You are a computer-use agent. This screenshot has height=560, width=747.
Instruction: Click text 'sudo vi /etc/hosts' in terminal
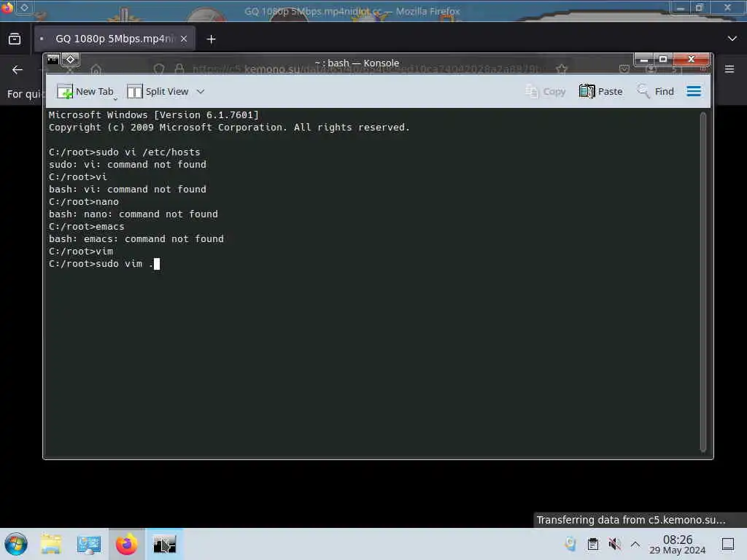tap(147, 152)
